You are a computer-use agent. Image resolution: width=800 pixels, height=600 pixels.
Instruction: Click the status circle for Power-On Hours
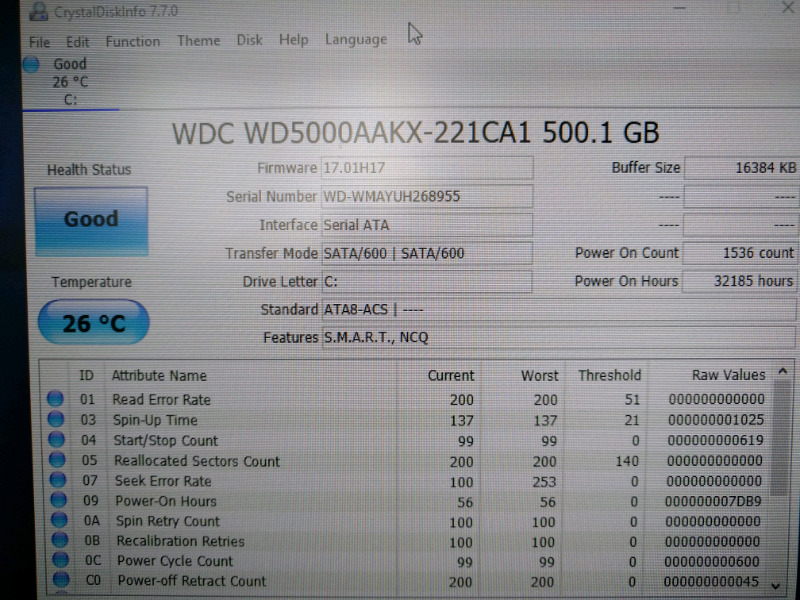(x=59, y=500)
